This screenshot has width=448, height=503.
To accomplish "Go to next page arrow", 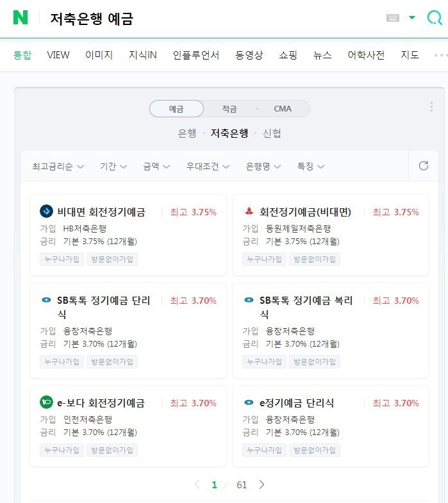I will tap(262, 484).
